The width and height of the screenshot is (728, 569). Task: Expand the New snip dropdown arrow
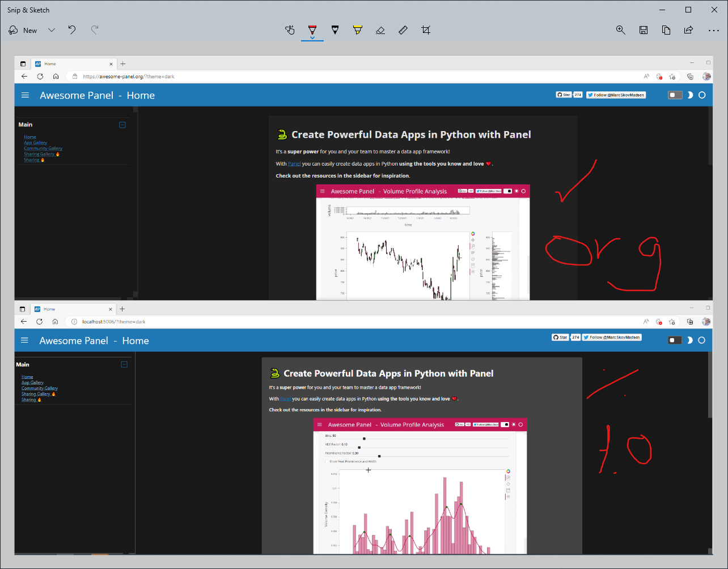[51, 29]
